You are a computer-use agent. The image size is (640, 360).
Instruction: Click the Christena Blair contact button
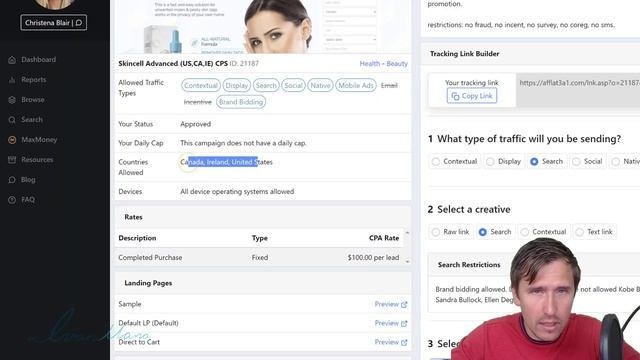tap(53, 23)
